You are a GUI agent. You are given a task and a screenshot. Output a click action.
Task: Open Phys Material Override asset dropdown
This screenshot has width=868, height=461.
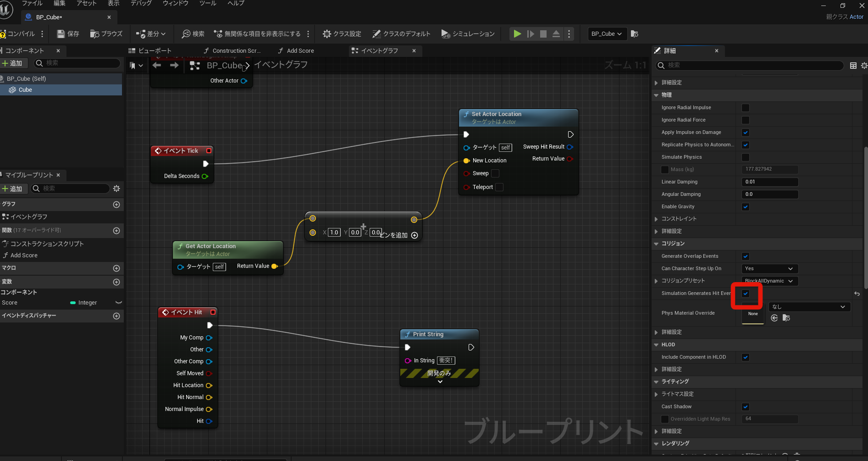coord(809,307)
